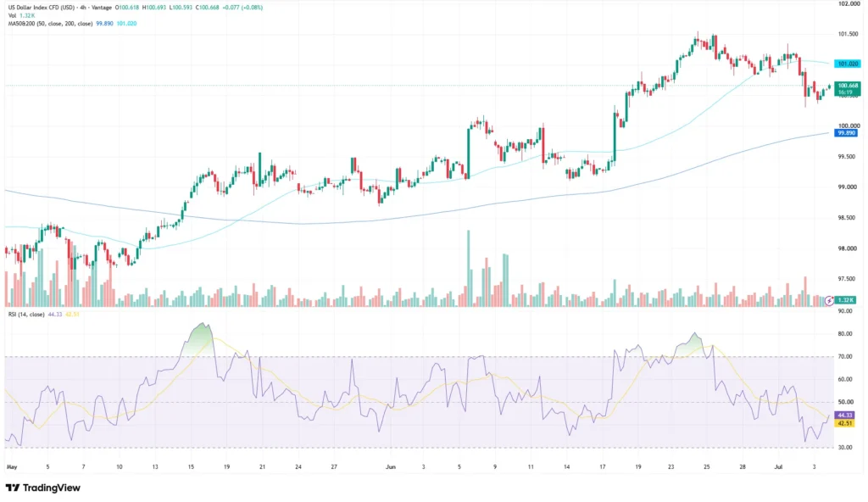Screen dimensions: 868x502
Task: Click the green 1.32K volume axis label
Action: 845,300
